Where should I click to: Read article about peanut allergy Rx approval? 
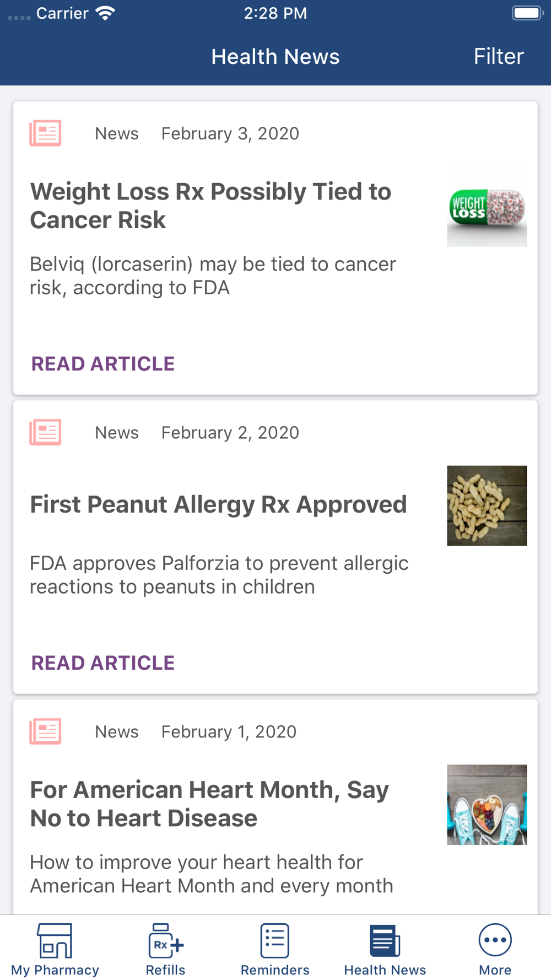(x=103, y=663)
